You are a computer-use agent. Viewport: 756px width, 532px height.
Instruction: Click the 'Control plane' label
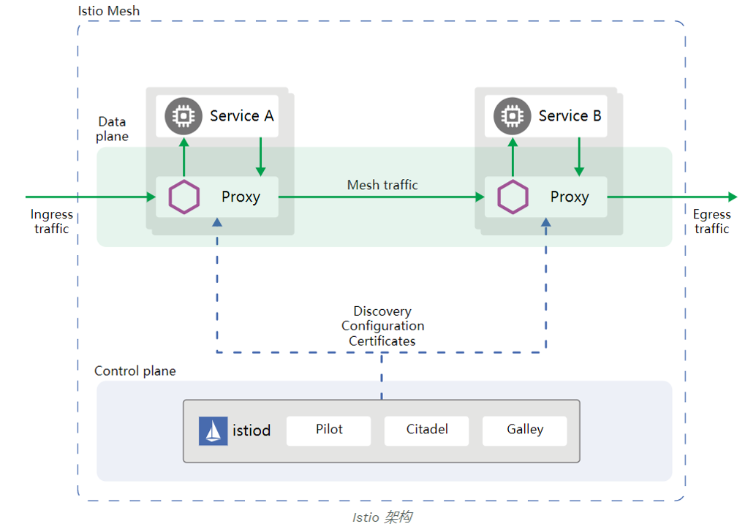point(135,371)
